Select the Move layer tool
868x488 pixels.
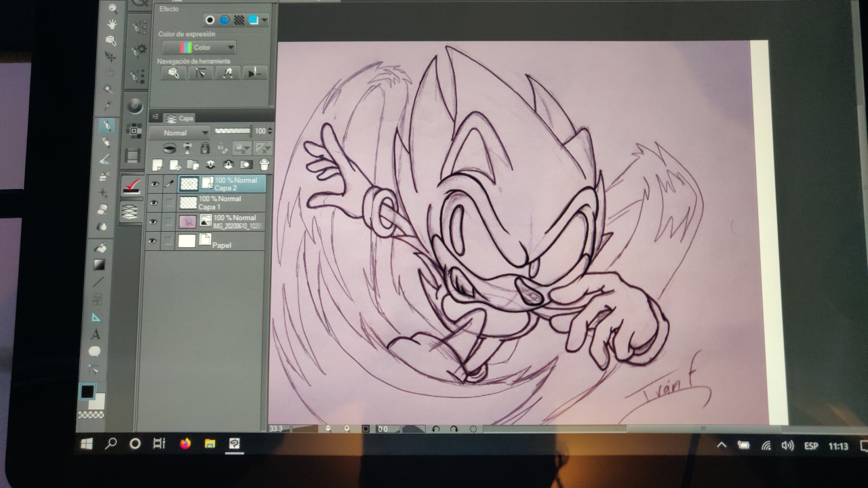111,57
